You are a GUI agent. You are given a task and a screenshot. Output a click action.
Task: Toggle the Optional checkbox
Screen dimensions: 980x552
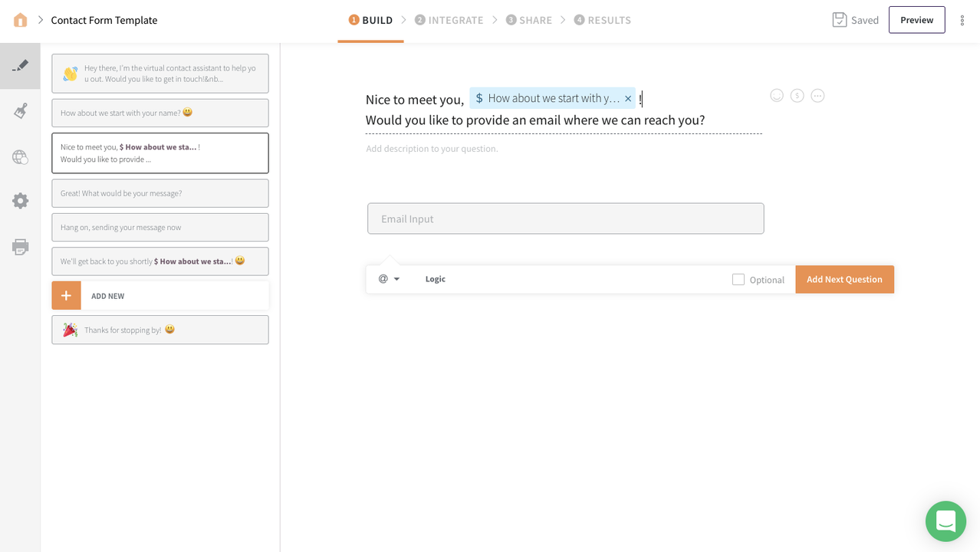738,280
